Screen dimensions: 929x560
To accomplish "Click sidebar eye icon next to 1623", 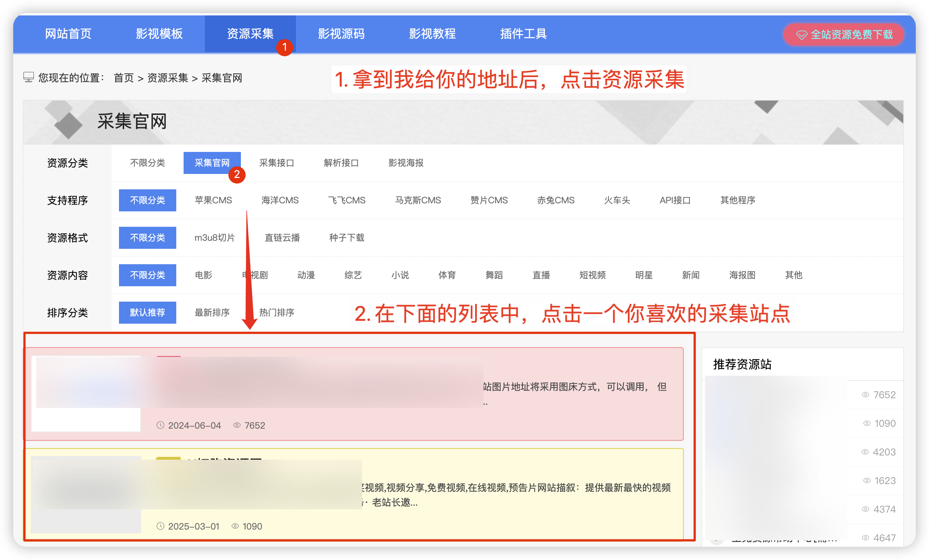I will click(x=867, y=480).
